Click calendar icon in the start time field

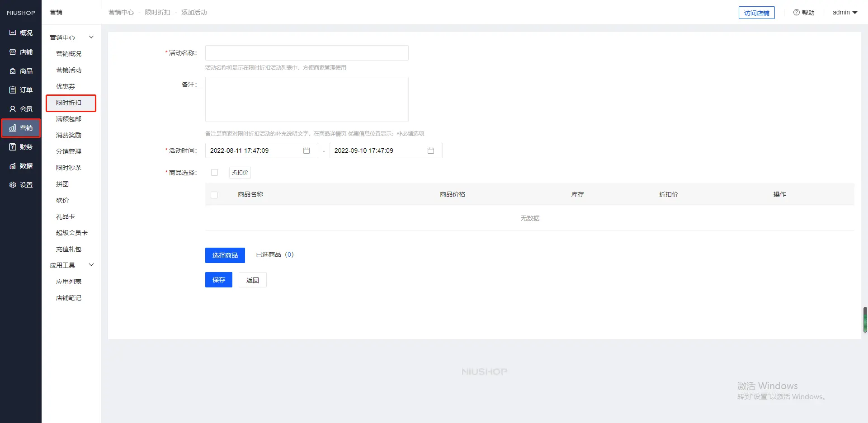click(x=307, y=150)
